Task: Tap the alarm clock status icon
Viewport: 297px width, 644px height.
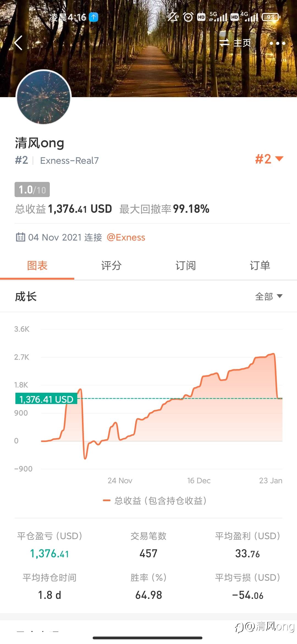Action: (188, 17)
